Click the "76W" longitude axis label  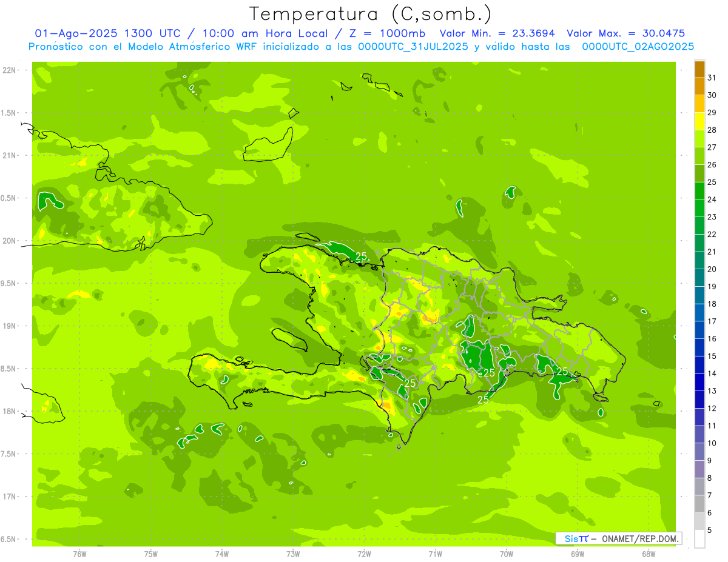point(79,554)
